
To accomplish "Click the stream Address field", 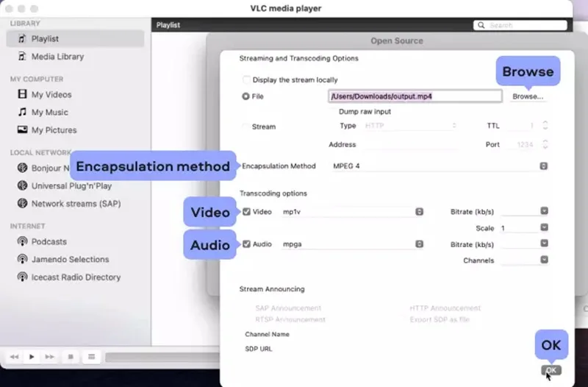I will (411, 144).
